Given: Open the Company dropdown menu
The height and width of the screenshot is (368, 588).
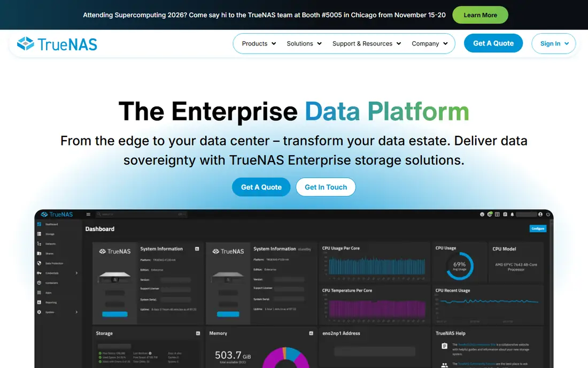Looking at the screenshot, I should click(430, 43).
